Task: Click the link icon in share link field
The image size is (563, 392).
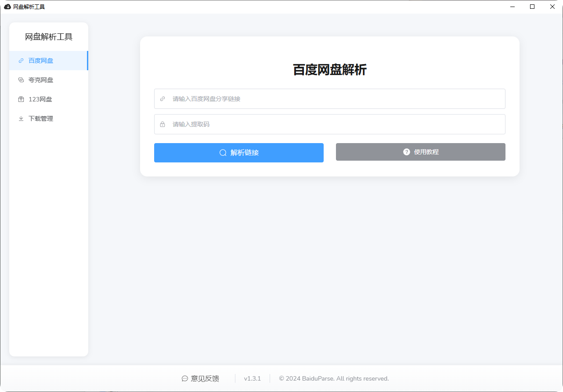Action: point(162,99)
